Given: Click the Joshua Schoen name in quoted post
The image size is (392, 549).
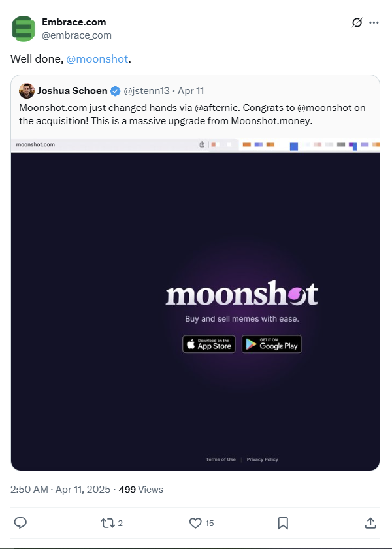Looking at the screenshot, I should pos(72,91).
